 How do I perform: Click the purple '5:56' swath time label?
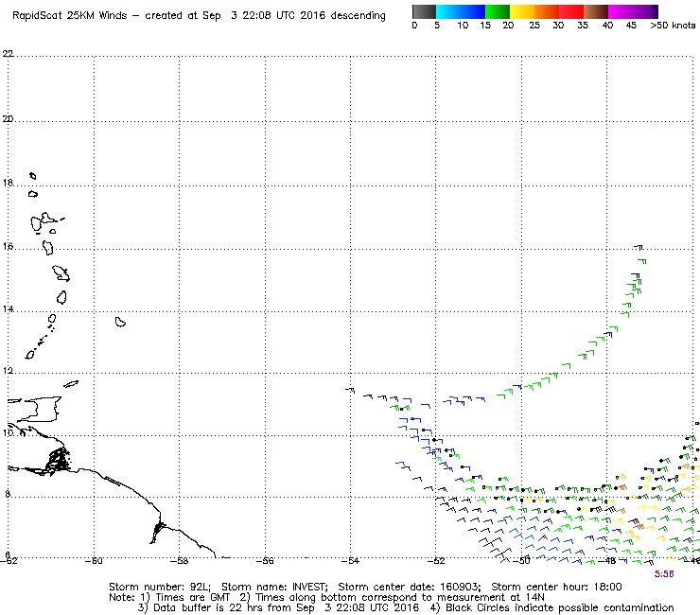tap(664, 574)
